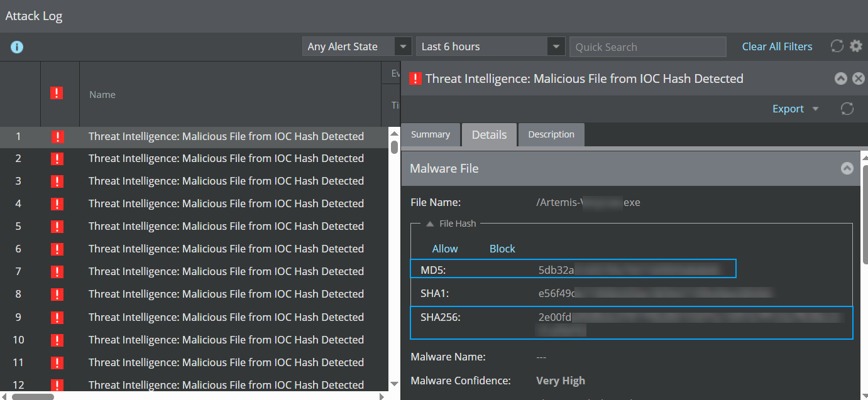Viewport: 868px width, 400px height.
Task: Open the Export dropdown menu
Action: coord(796,109)
